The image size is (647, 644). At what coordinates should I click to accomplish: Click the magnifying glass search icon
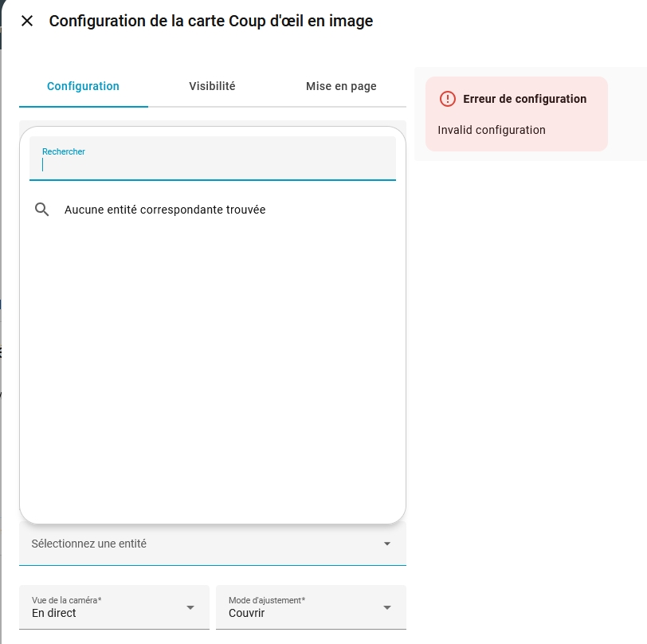(42, 210)
